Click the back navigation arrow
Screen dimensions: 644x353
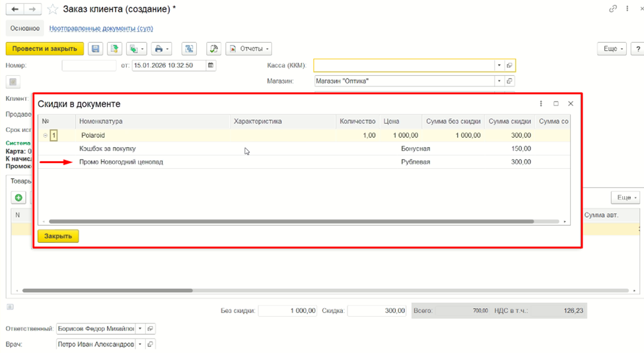point(15,9)
